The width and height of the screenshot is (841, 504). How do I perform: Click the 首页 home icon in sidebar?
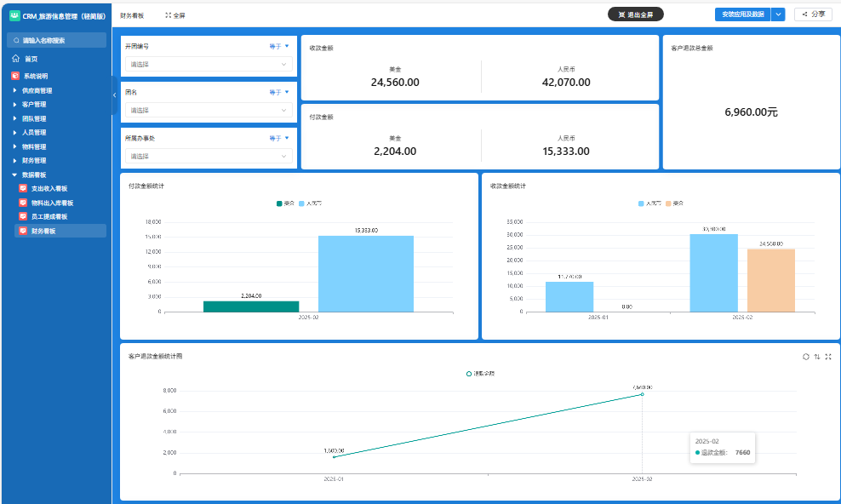(16, 59)
